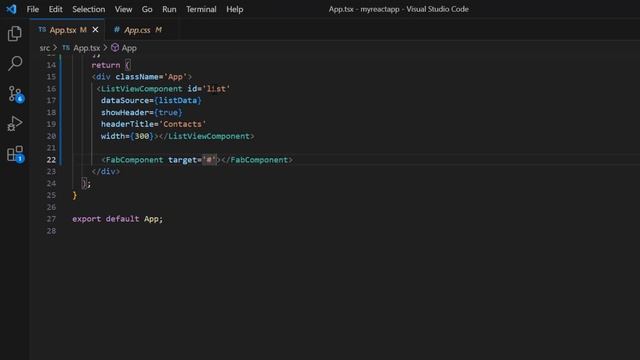Open the Terminal menu
Viewport: 640px width, 360px height.
[201, 9]
